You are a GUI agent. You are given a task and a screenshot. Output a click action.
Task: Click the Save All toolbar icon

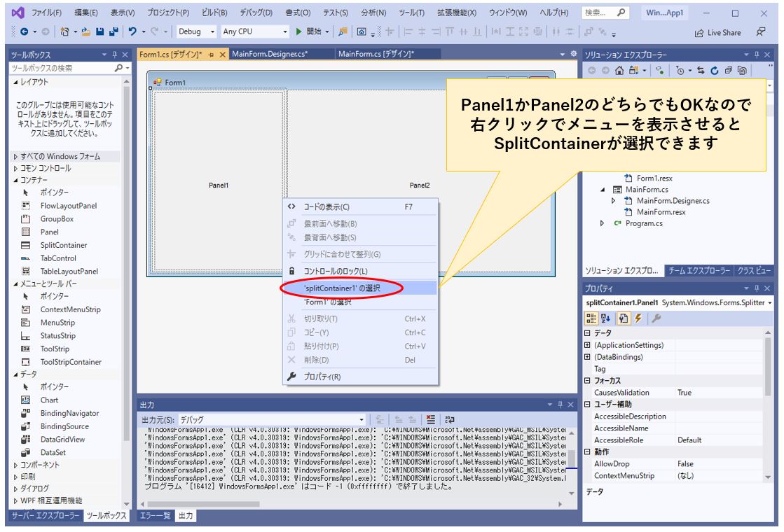(112, 31)
